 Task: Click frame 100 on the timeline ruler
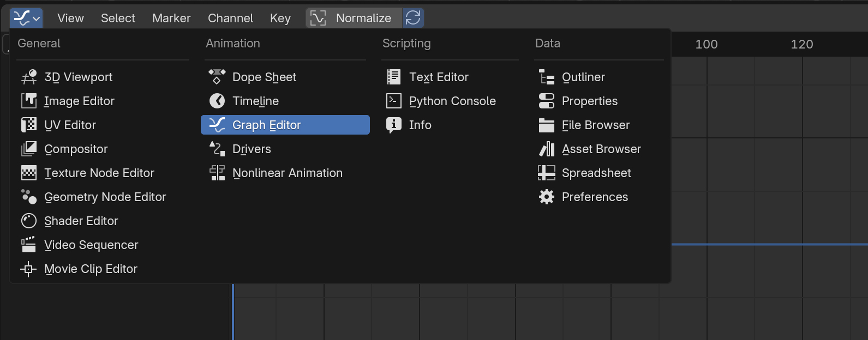[x=707, y=44]
